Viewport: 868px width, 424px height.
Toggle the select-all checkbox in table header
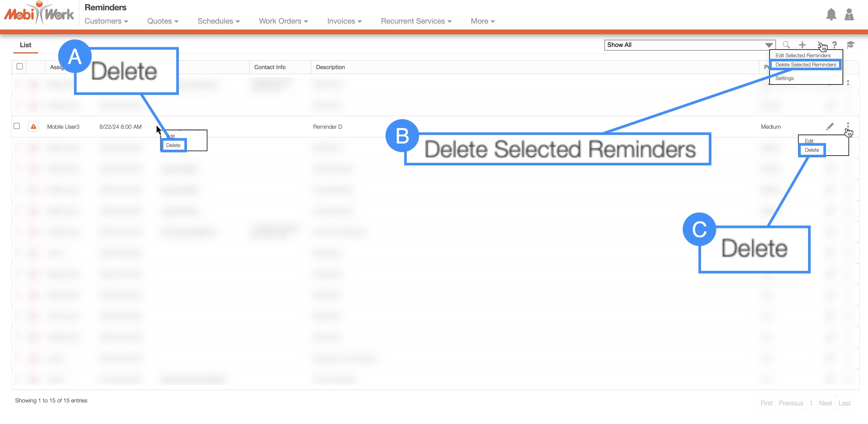click(19, 66)
